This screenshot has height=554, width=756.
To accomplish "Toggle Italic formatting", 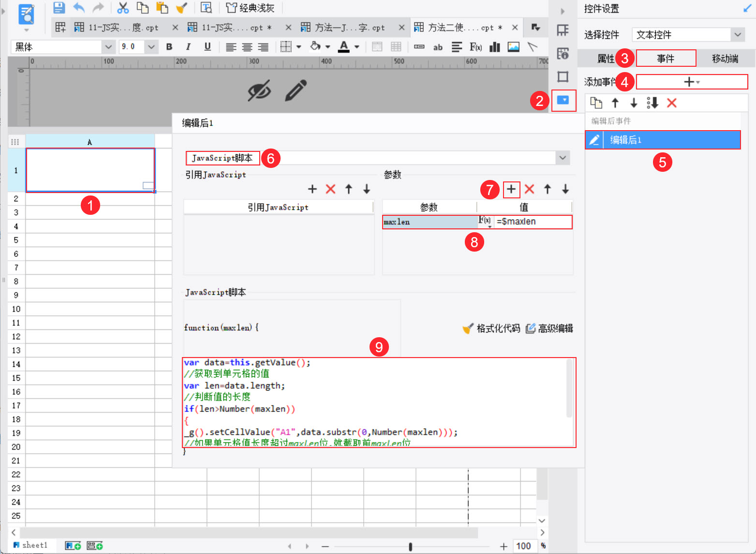I will (188, 46).
